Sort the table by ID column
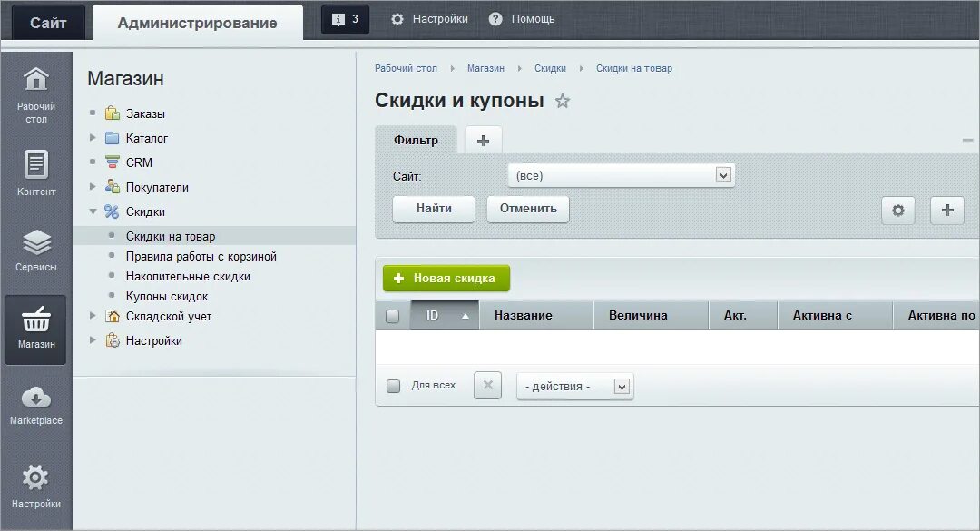Image resolution: width=980 pixels, height=531 pixels. [x=445, y=316]
